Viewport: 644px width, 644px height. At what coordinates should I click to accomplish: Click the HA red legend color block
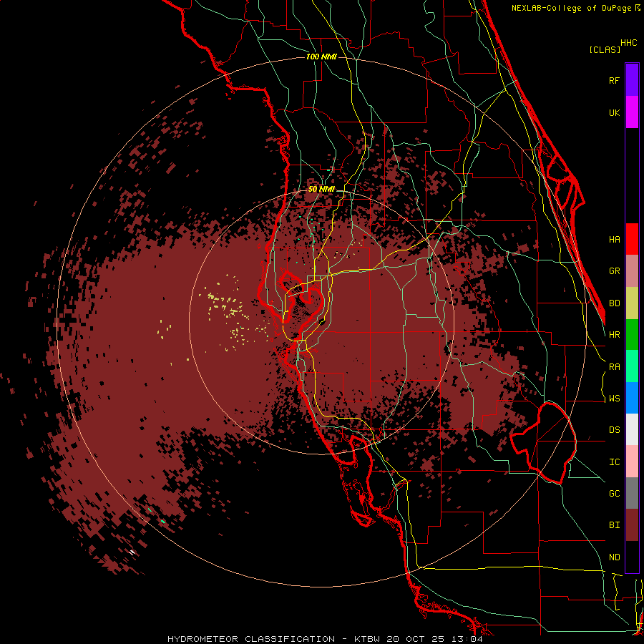click(x=632, y=239)
